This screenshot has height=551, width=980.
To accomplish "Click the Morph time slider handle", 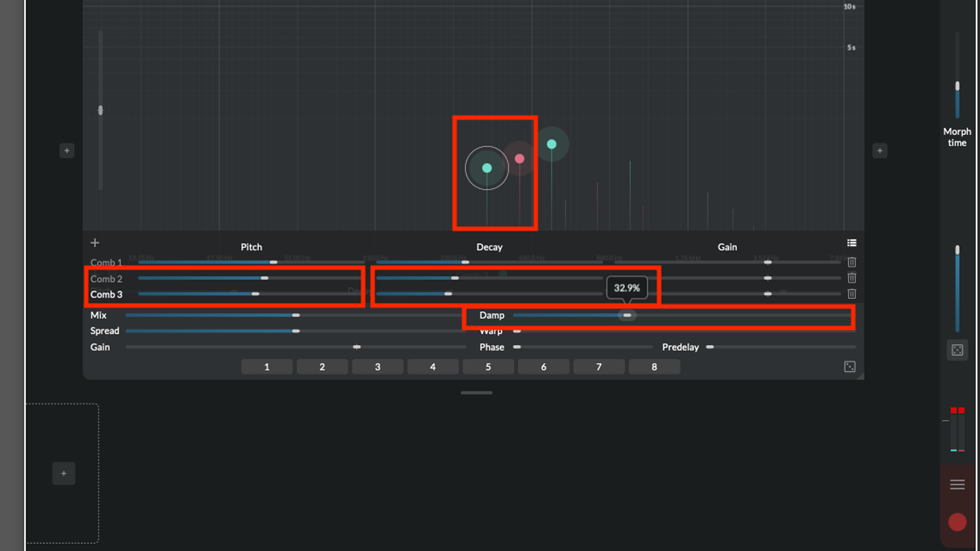I will tap(958, 86).
